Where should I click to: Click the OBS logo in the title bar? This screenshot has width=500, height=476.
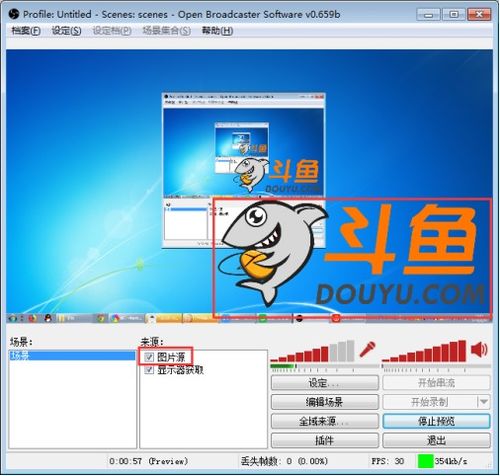(x=14, y=14)
